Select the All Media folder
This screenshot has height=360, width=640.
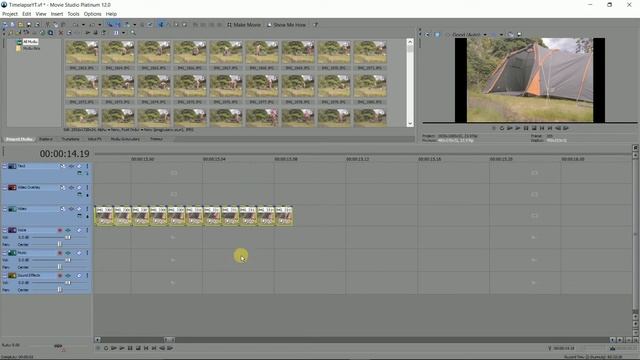coord(30,42)
